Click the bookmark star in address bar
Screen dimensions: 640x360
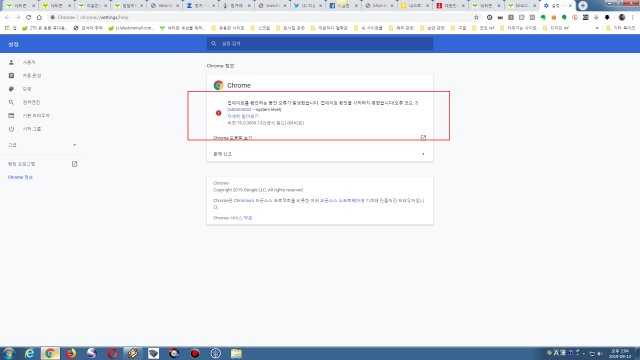point(476,18)
